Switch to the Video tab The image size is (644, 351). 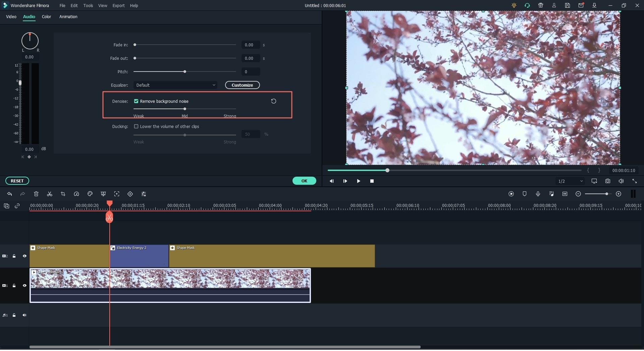pyautogui.click(x=11, y=16)
